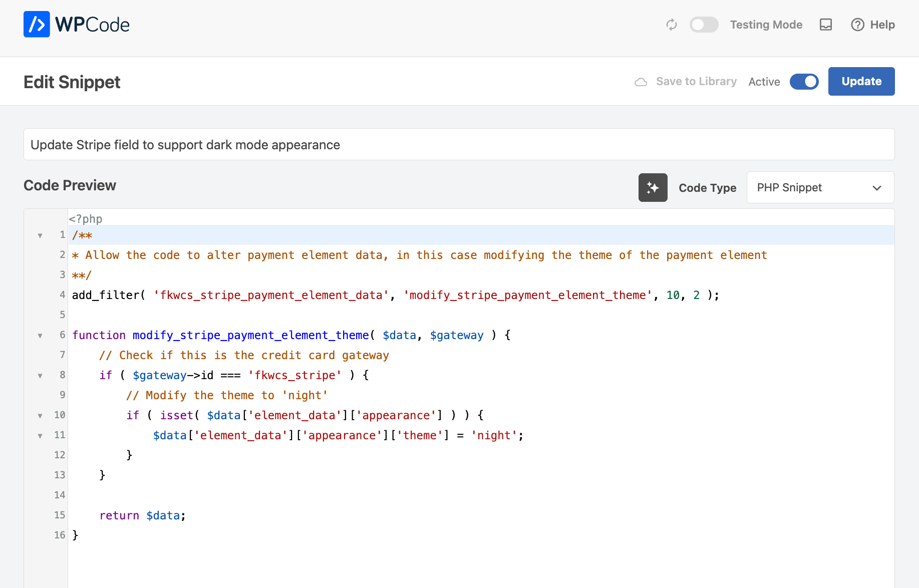
Task: Click the return $data line in editor
Action: pyautogui.click(x=143, y=515)
